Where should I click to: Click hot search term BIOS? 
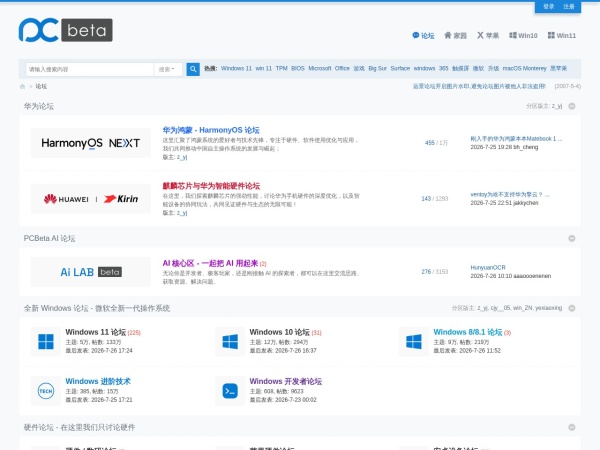pos(298,68)
